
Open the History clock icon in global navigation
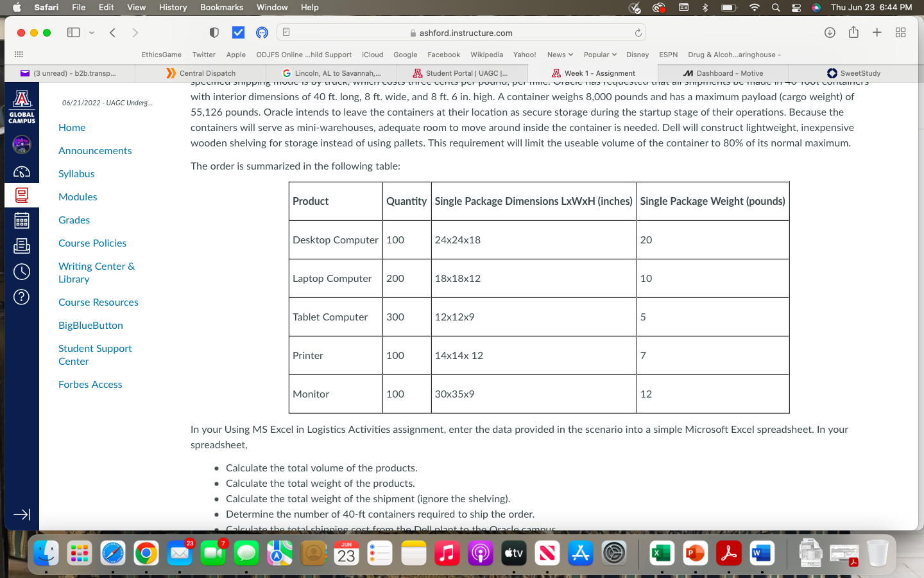[x=22, y=272]
